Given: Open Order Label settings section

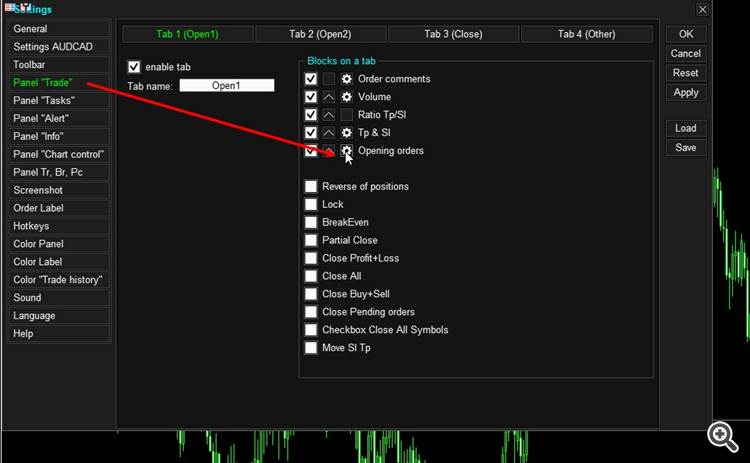Looking at the screenshot, I should (59, 208).
